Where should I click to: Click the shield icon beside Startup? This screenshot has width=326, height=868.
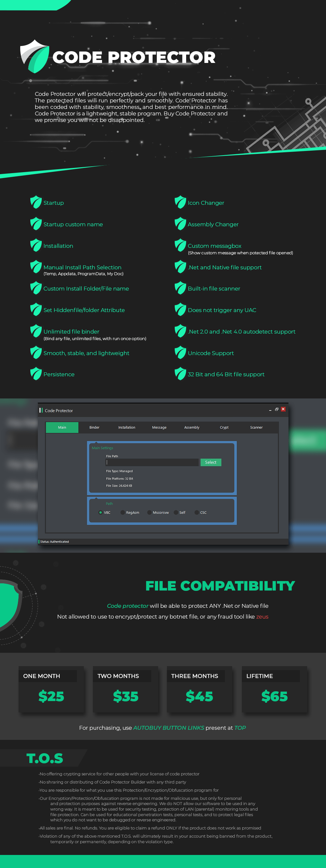(36, 202)
